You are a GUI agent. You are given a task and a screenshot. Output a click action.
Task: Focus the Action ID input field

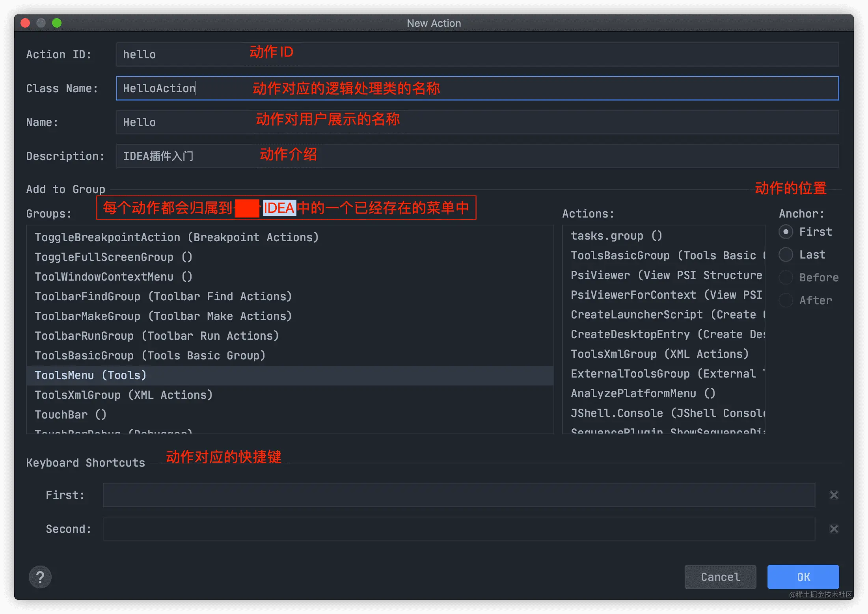477,54
